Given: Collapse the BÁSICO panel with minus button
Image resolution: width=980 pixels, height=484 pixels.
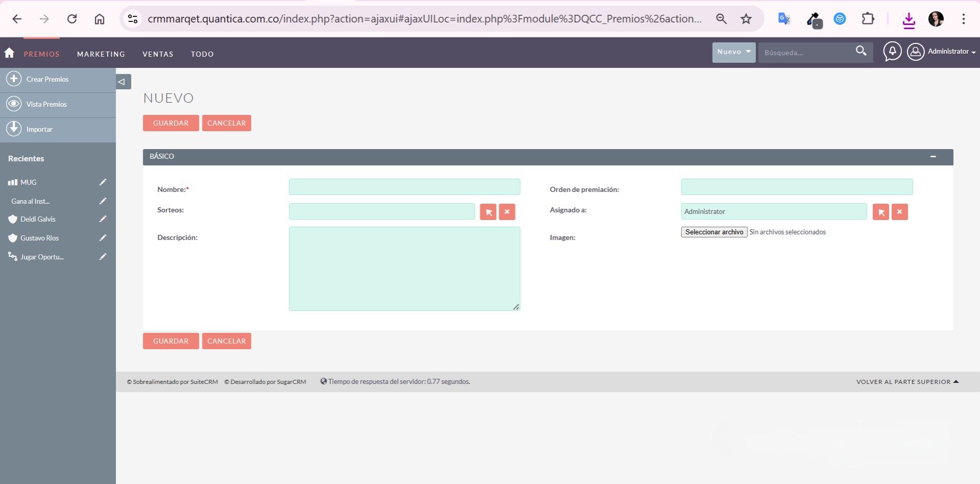Looking at the screenshot, I should pos(933,157).
